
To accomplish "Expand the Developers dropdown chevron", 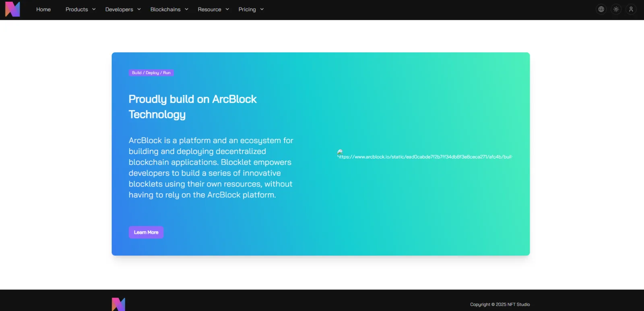I will tap(139, 9).
